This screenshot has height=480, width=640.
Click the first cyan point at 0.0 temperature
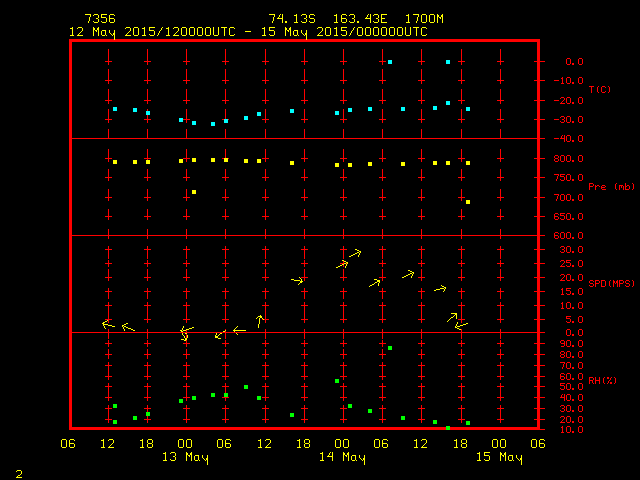coord(390,62)
